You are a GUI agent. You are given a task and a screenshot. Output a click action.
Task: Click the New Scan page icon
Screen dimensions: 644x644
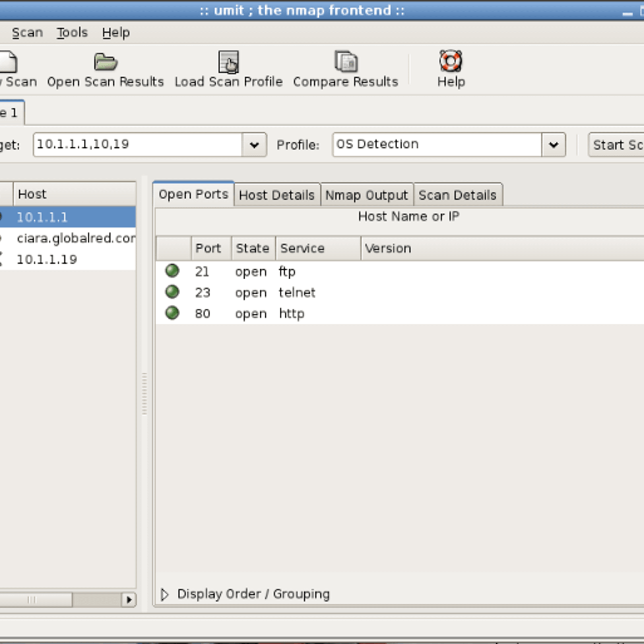[8, 62]
